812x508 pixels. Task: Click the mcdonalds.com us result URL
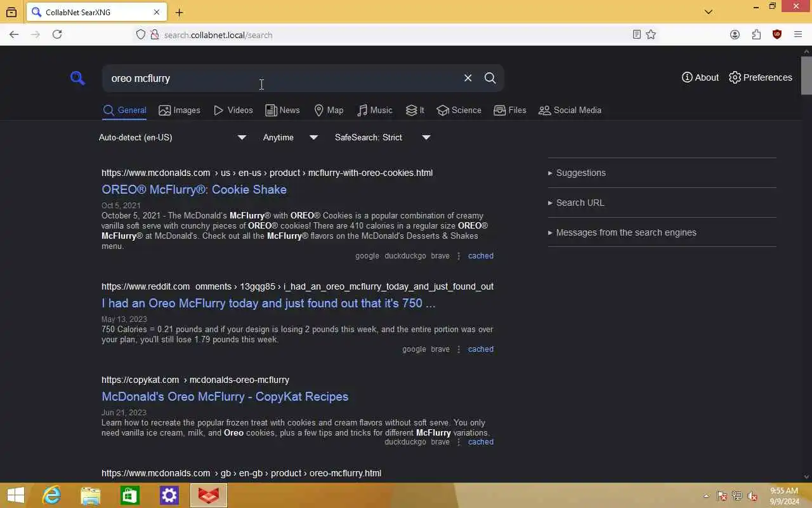pos(267,173)
